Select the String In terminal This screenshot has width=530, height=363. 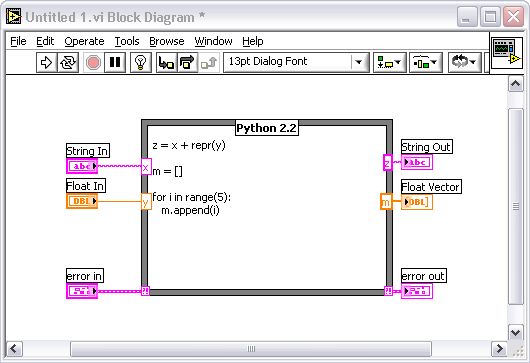click(x=82, y=166)
